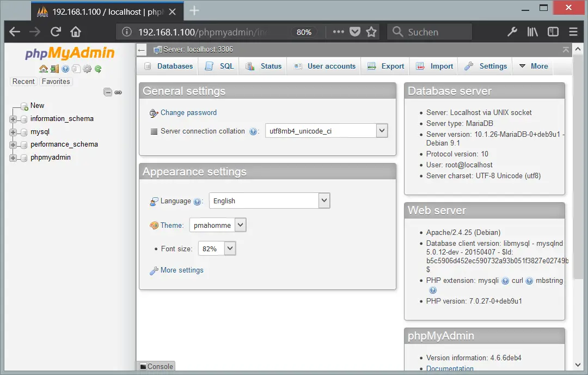The width and height of the screenshot is (588, 375).
Task: Click the phpMyAdmin home icon
Action: point(44,69)
